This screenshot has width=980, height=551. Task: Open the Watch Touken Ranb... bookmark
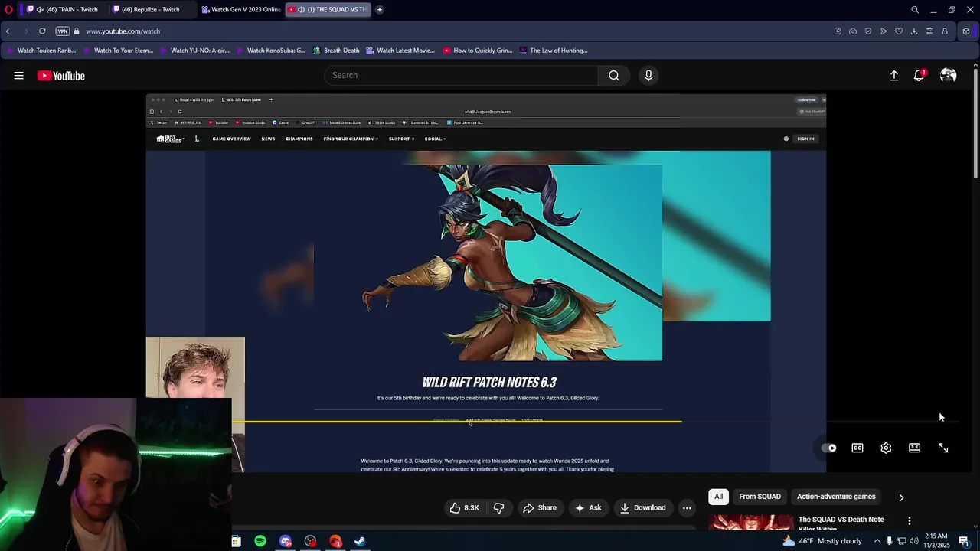(41, 51)
